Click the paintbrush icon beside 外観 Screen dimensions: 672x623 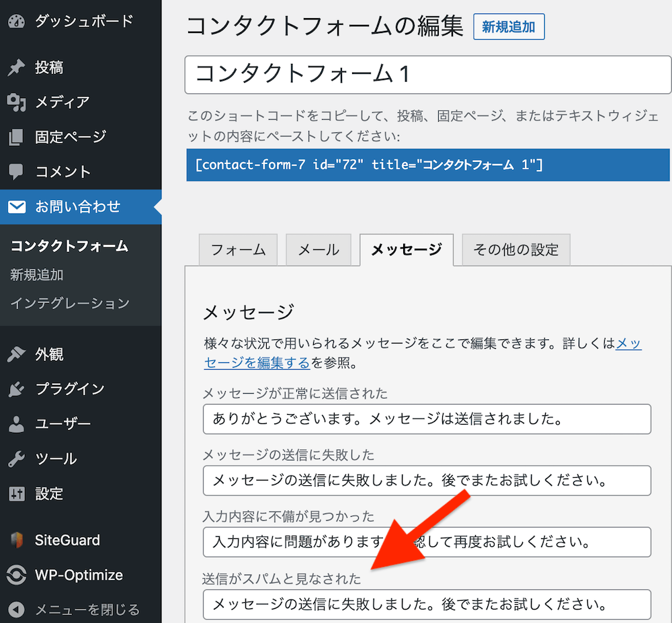tap(16, 354)
